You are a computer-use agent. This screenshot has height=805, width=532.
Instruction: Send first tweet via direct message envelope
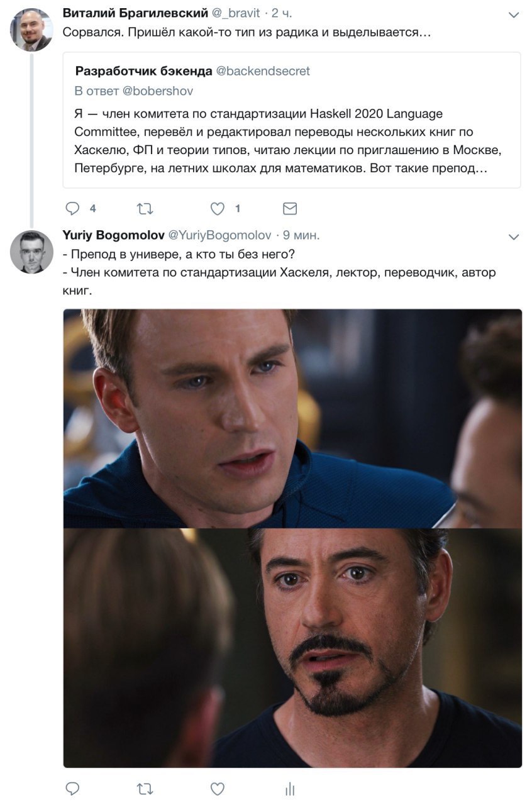pos(290,208)
